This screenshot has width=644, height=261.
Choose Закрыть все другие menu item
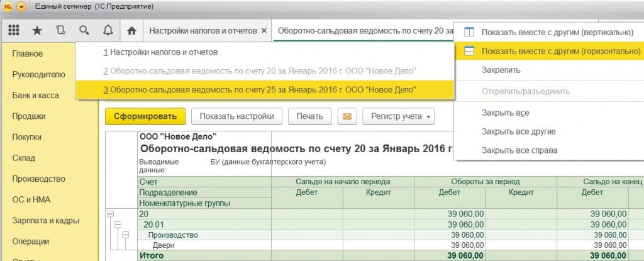pyautogui.click(x=518, y=131)
